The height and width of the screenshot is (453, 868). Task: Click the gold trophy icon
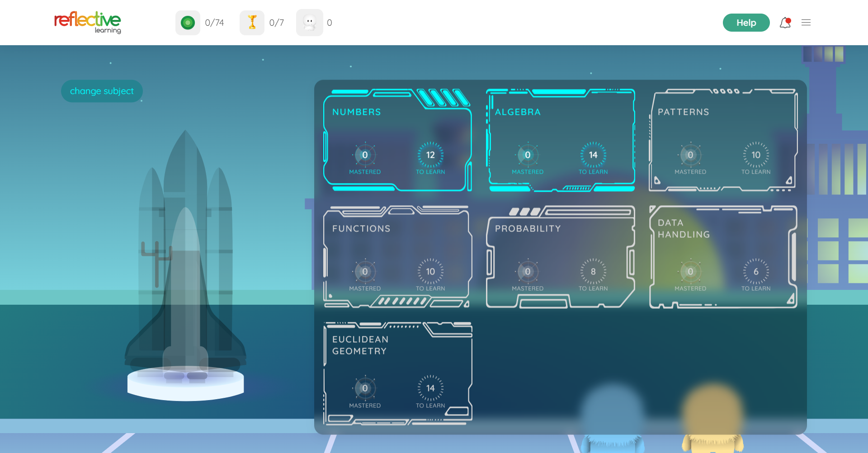coord(252,23)
